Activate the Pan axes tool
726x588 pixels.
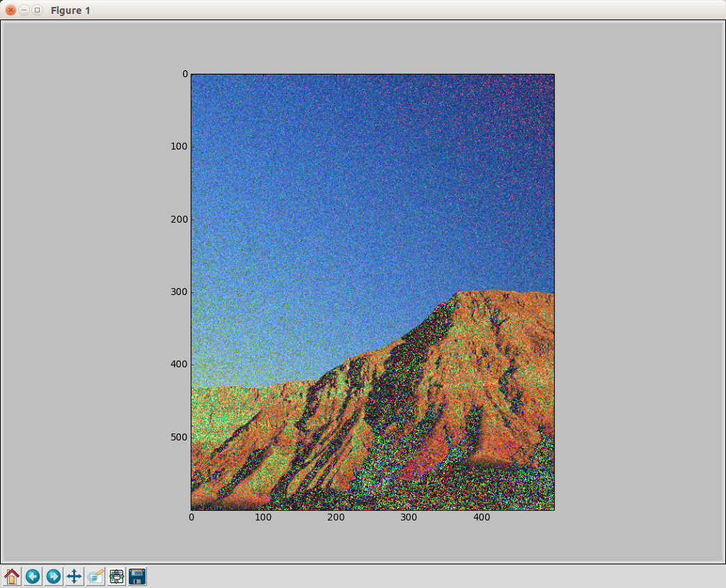[74, 576]
